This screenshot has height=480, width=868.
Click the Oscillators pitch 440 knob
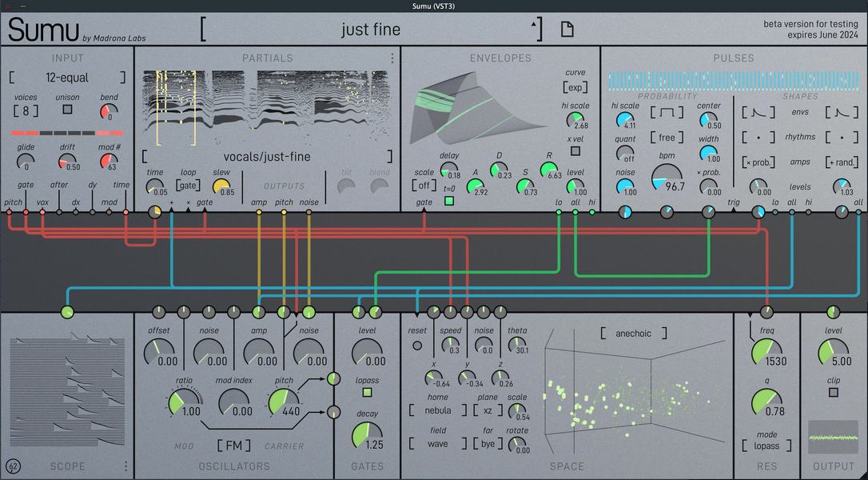[x=284, y=403]
